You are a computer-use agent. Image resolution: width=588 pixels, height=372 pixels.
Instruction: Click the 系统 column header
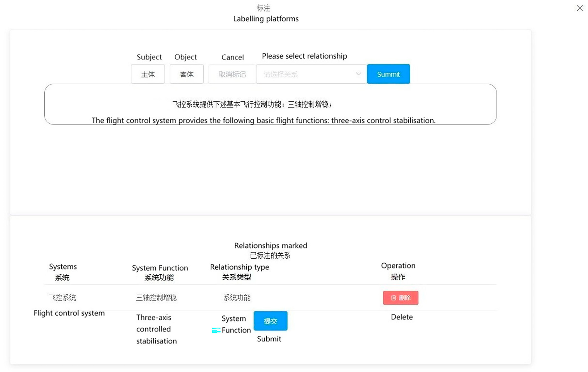point(62,277)
